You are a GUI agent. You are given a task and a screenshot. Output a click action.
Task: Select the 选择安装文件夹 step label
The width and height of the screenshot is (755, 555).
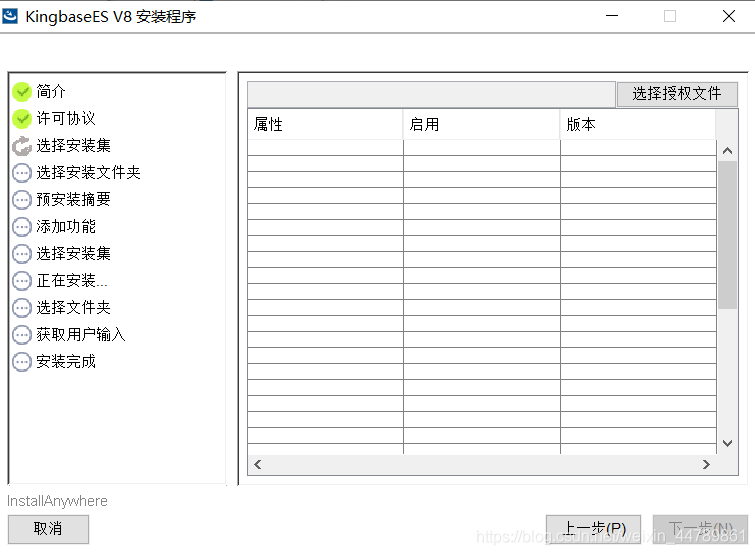click(x=89, y=172)
